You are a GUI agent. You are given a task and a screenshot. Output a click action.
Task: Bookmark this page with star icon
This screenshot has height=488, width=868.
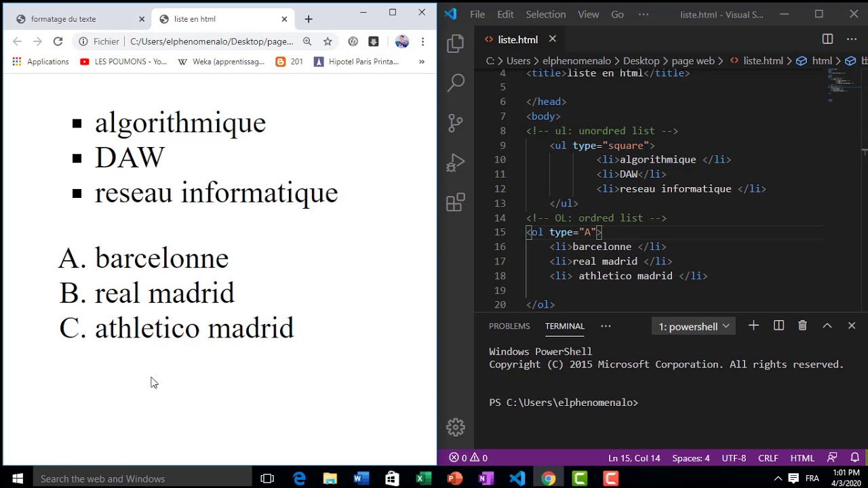click(x=328, y=41)
